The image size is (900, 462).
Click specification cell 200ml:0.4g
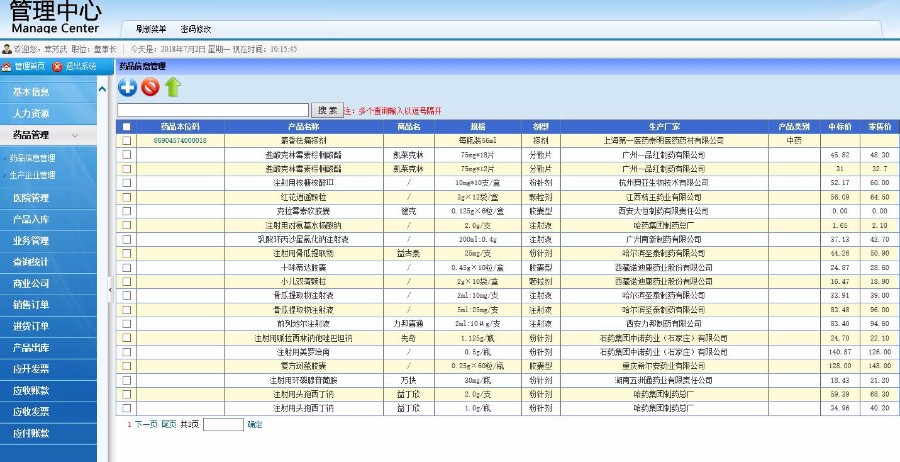(478, 239)
